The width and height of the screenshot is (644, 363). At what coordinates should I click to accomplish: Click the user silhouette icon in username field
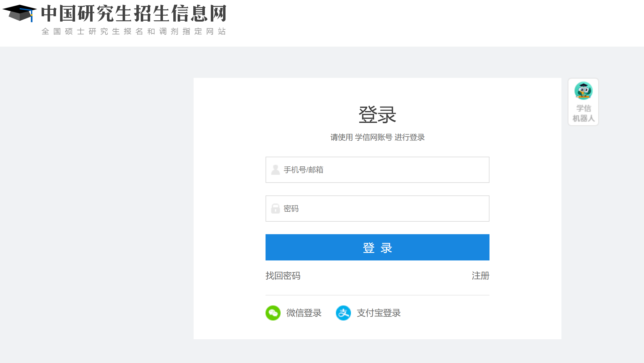coord(276,170)
